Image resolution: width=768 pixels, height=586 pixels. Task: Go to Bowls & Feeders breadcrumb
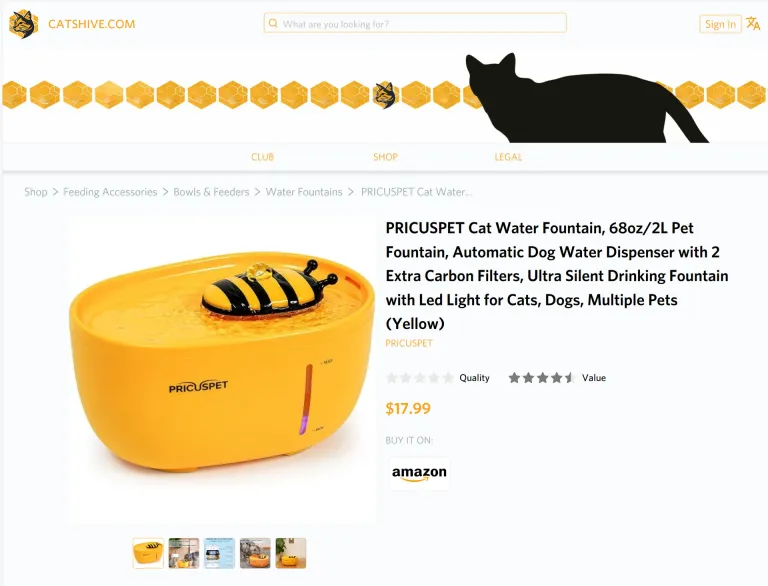pos(212,192)
